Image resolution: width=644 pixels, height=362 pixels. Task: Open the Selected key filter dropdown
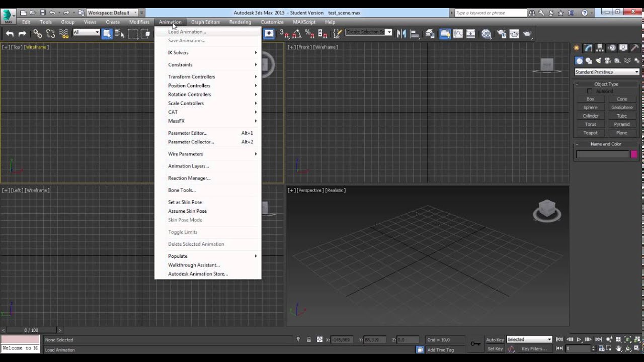pyautogui.click(x=529, y=339)
